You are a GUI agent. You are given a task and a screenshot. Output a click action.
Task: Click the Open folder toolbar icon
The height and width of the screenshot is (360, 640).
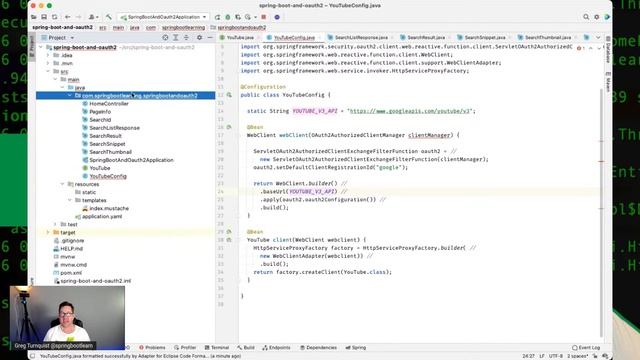click(34, 17)
